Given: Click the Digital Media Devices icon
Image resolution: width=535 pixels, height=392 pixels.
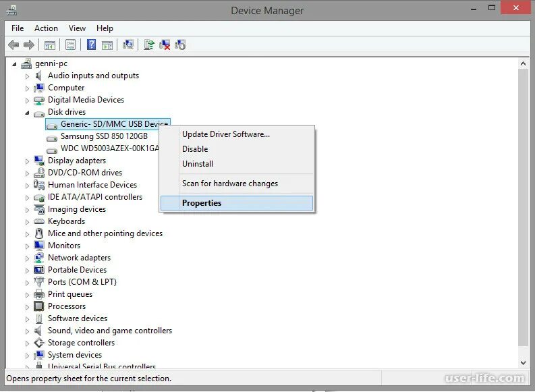Looking at the screenshot, I should pos(39,100).
